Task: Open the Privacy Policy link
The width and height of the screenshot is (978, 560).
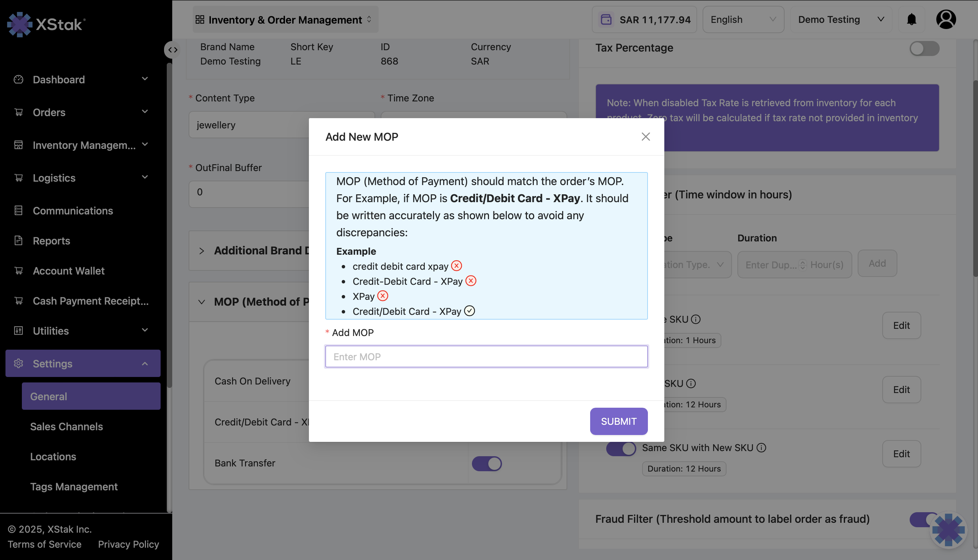Action: [128, 544]
